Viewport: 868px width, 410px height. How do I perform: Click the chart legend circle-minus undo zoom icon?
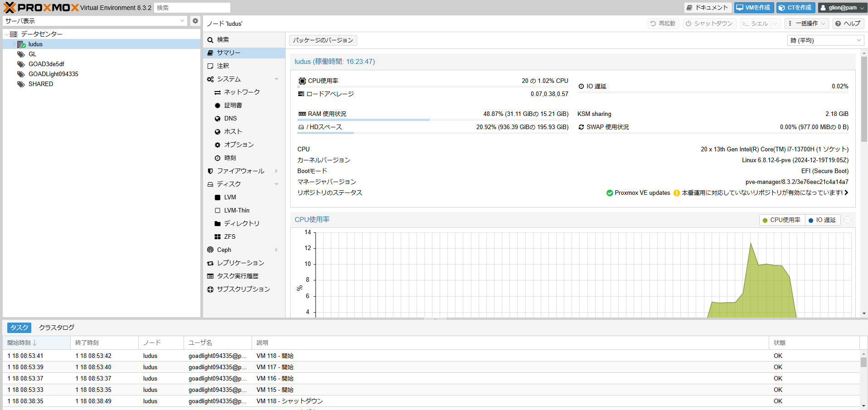[848, 220]
